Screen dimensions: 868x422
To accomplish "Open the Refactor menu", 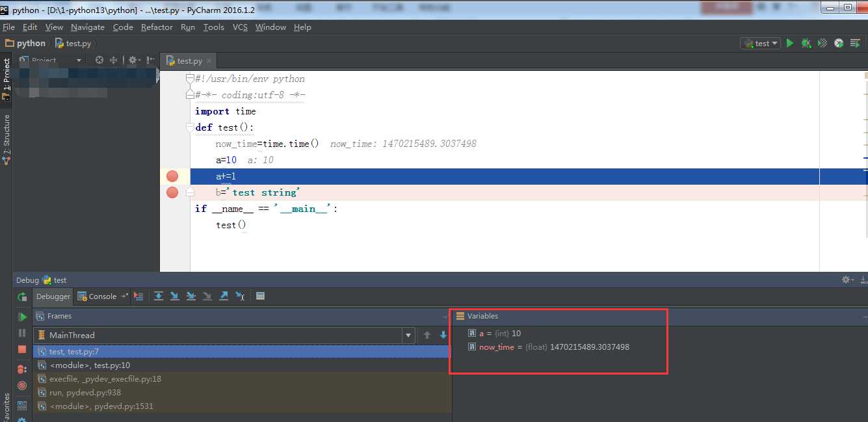I will coord(157,27).
